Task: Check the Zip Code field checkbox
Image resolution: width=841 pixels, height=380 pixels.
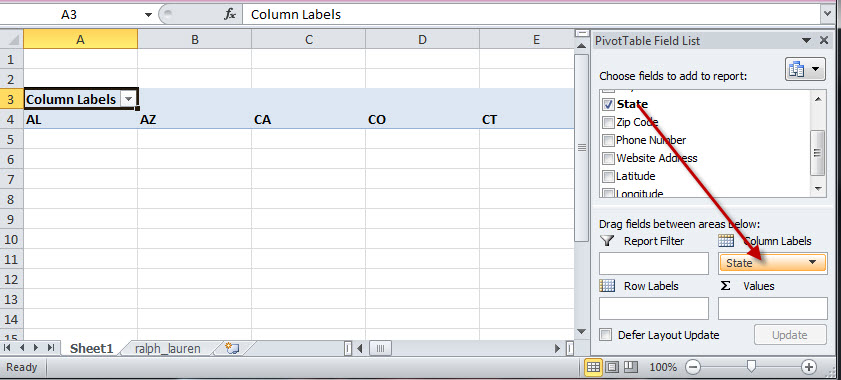Action: click(x=608, y=122)
